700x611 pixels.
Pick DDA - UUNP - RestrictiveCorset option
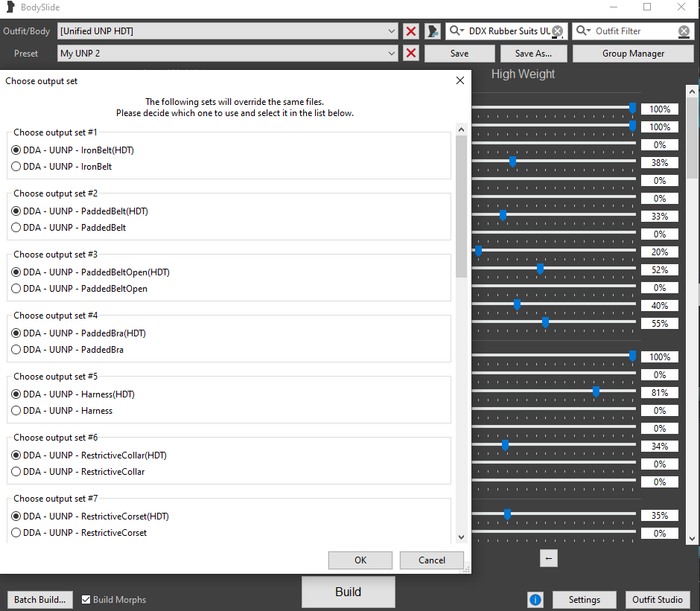point(16,533)
